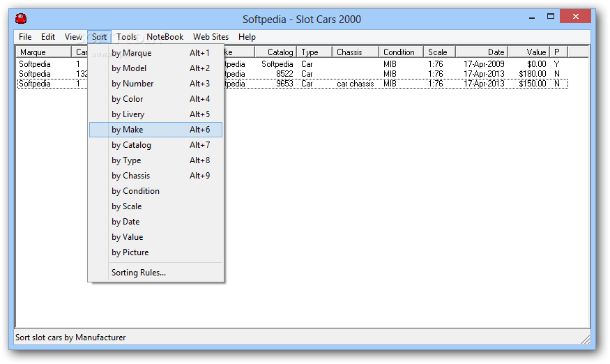Click the P column header
Image resolution: width=610 pixels, height=364 pixels.
(x=558, y=52)
